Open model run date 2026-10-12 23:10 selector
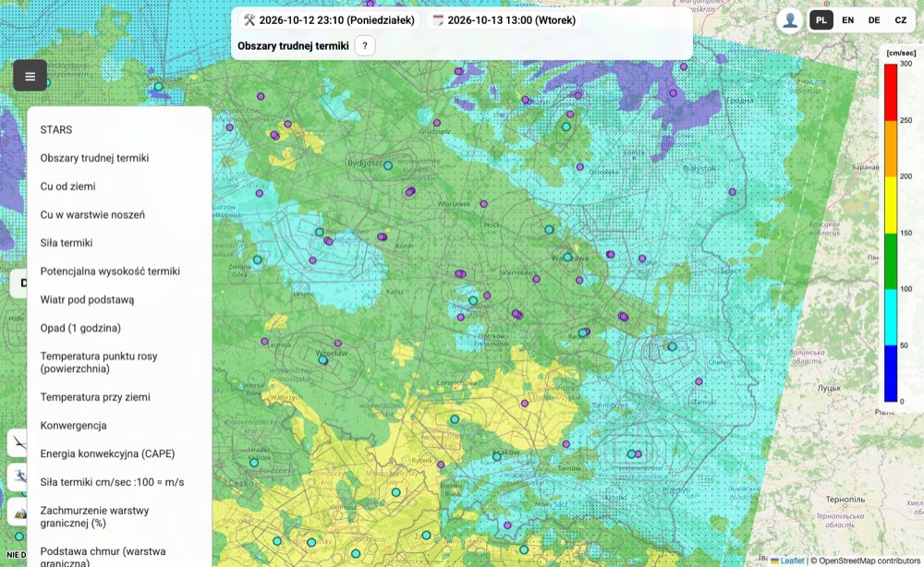 (x=329, y=20)
